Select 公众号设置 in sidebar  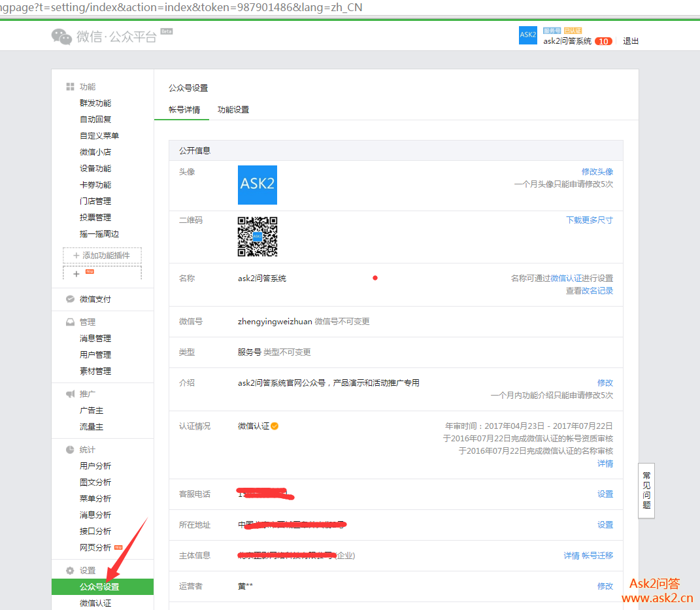(x=102, y=586)
